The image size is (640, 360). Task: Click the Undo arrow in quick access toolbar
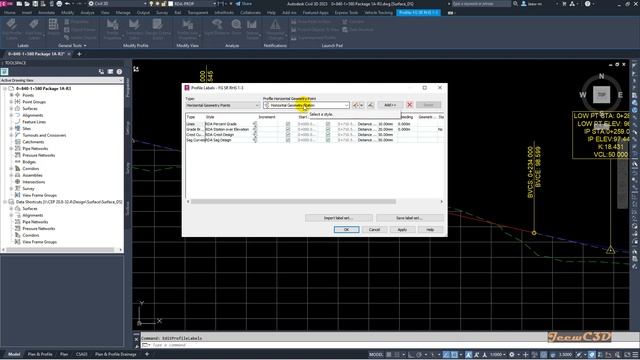pos(68,4)
